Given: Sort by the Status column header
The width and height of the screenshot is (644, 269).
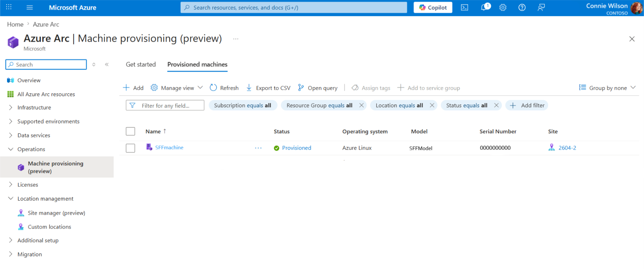Looking at the screenshot, I should click(282, 132).
